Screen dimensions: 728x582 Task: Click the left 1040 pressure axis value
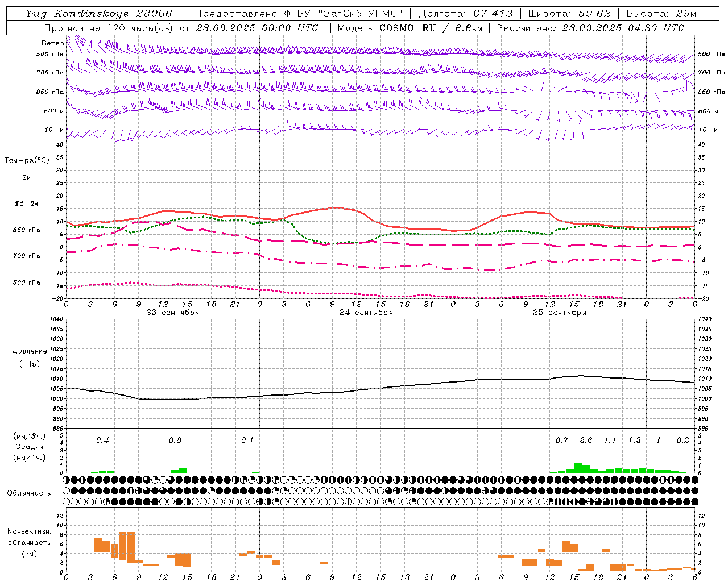coord(57,319)
